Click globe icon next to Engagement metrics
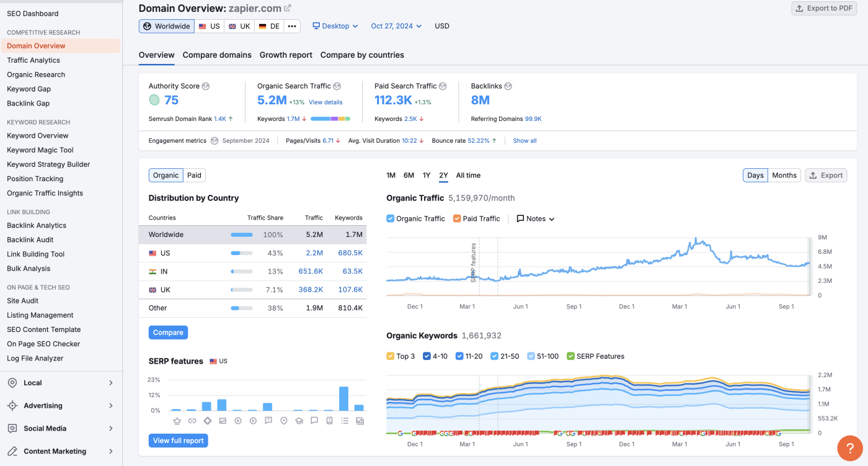 click(215, 141)
